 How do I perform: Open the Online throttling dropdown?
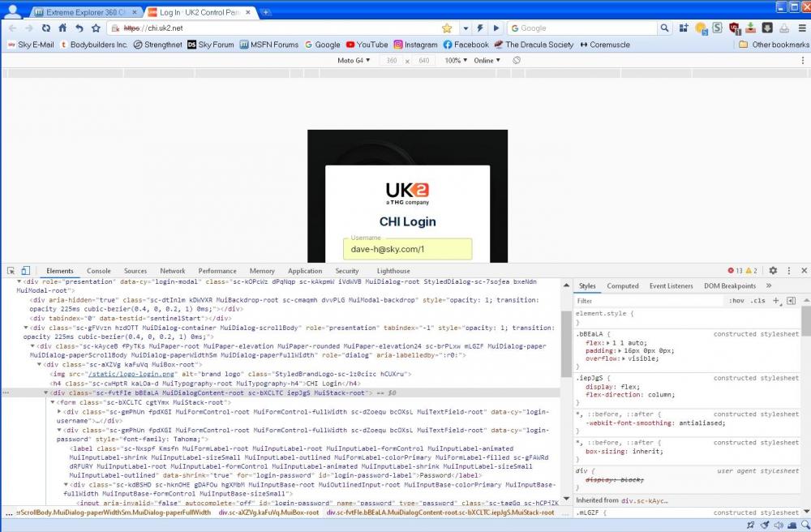tap(487, 60)
